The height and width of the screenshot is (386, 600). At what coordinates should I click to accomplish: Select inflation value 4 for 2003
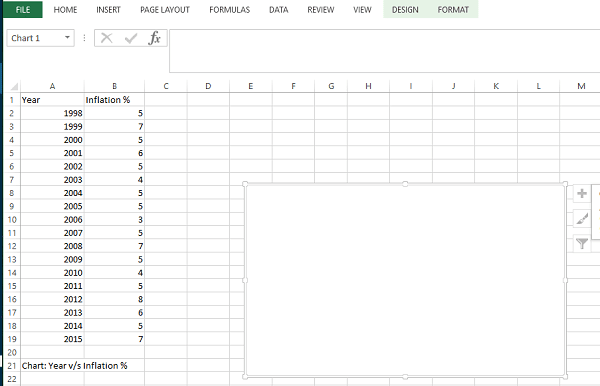tap(114, 180)
